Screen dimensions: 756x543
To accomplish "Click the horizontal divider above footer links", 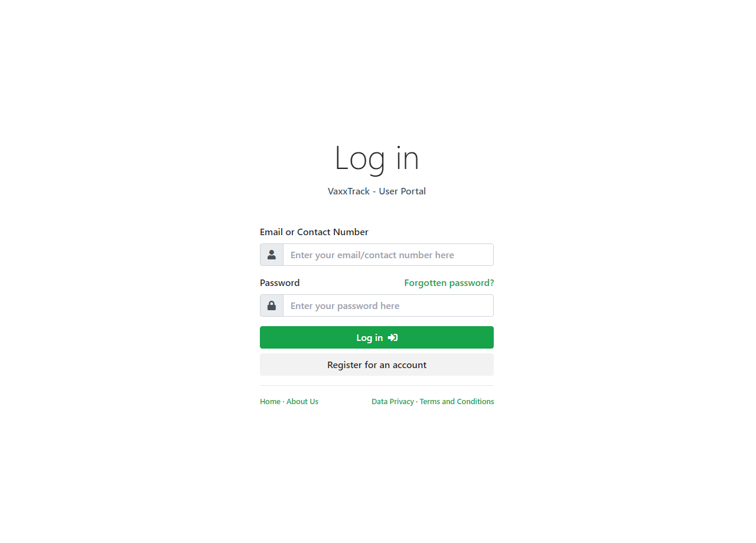I will pos(377,385).
